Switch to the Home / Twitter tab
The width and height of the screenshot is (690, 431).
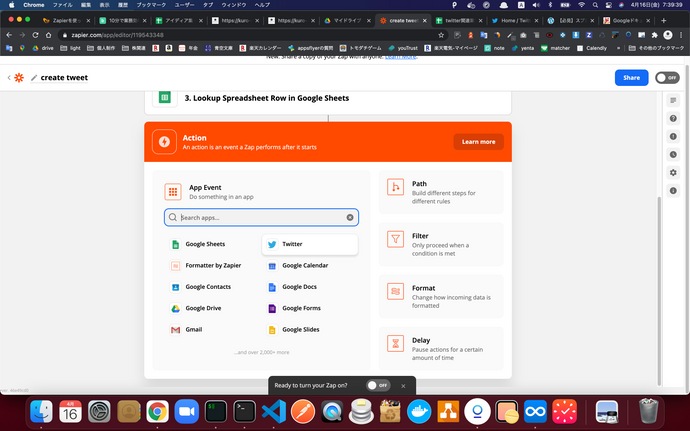click(x=514, y=20)
